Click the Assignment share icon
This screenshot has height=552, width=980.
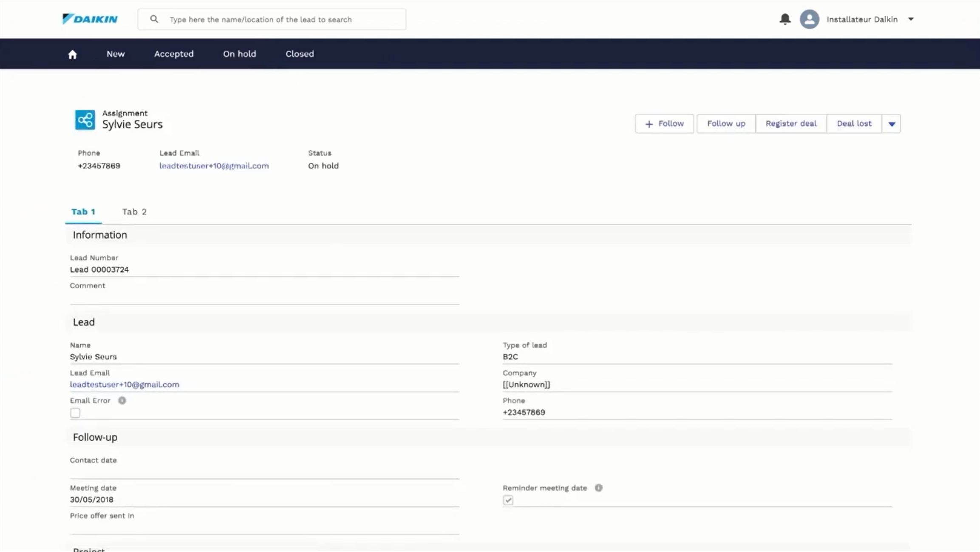click(x=85, y=120)
